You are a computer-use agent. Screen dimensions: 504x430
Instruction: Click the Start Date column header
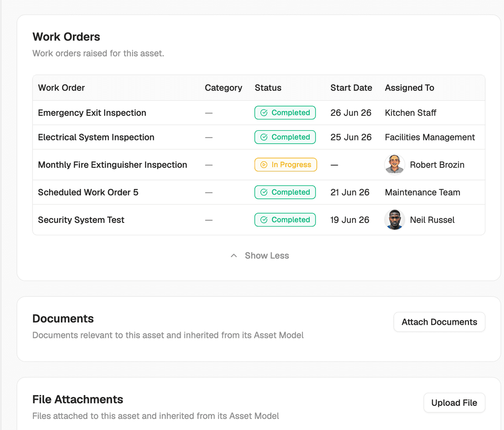[351, 88]
